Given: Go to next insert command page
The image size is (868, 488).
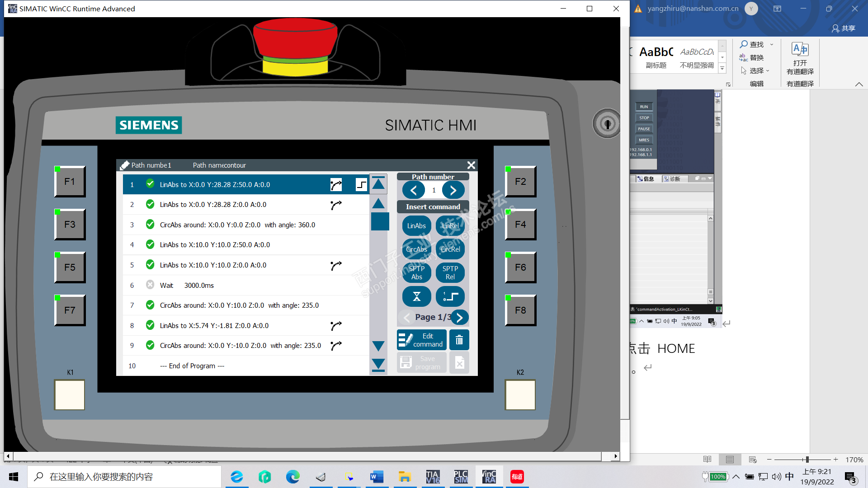Looking at the screenshot, I should tap(459, 318).
